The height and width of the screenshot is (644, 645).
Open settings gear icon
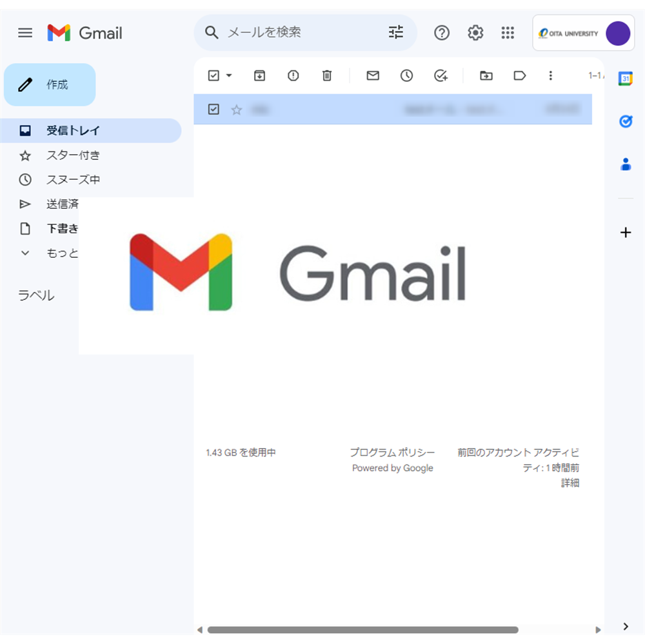point(475,32)
